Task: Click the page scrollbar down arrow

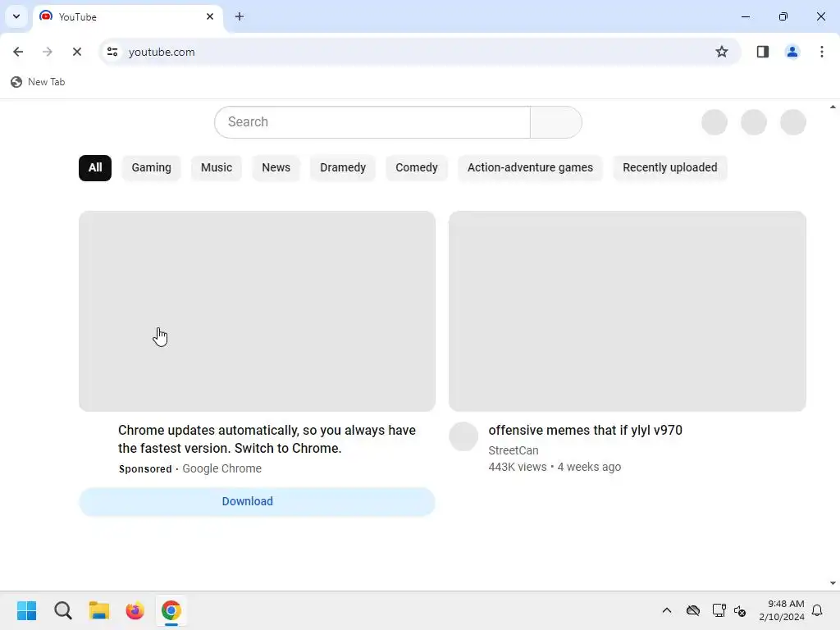Action: click(833, 583)
